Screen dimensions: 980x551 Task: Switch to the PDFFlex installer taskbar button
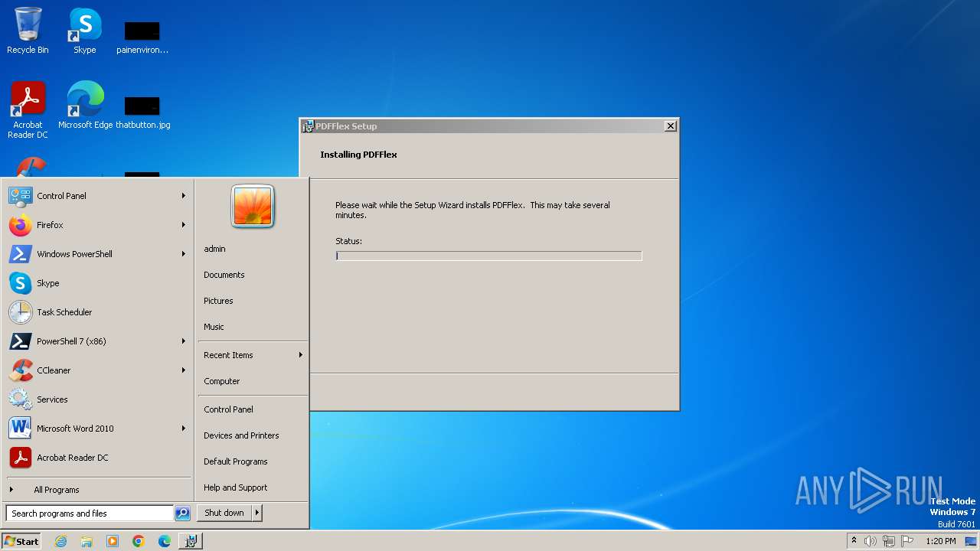pos(191,541)
